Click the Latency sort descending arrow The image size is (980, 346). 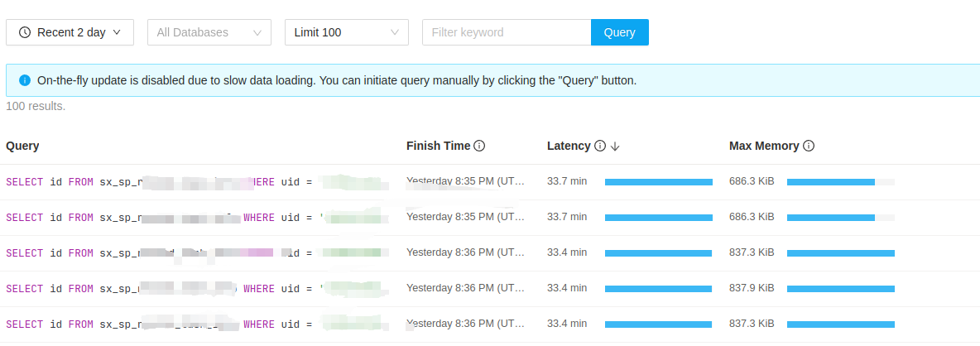coord(615,146)
